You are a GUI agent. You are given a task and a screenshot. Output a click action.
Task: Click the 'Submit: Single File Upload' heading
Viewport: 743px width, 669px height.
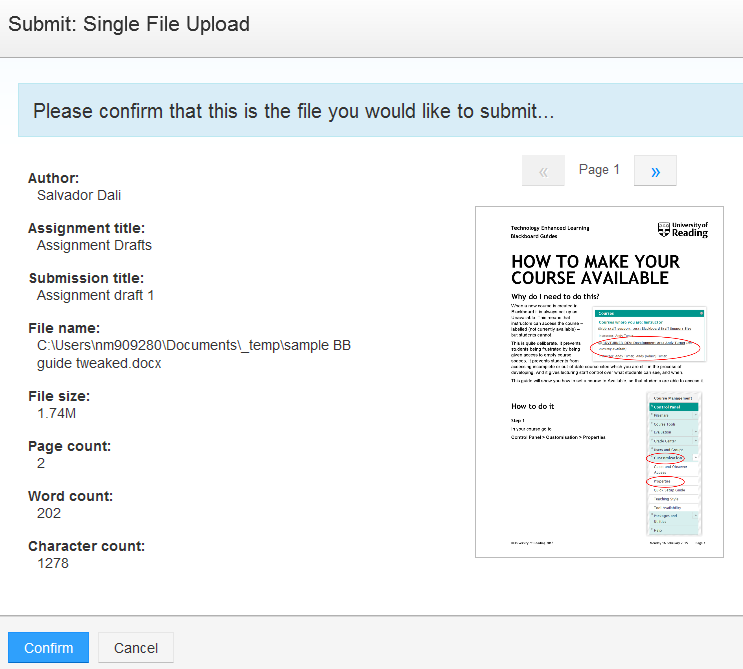(x=129, y=24)
